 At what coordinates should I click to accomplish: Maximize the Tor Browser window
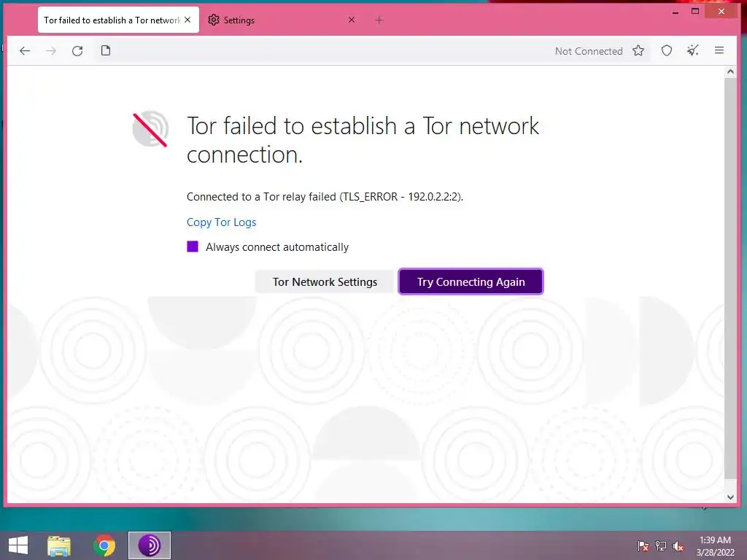[695, 12]
